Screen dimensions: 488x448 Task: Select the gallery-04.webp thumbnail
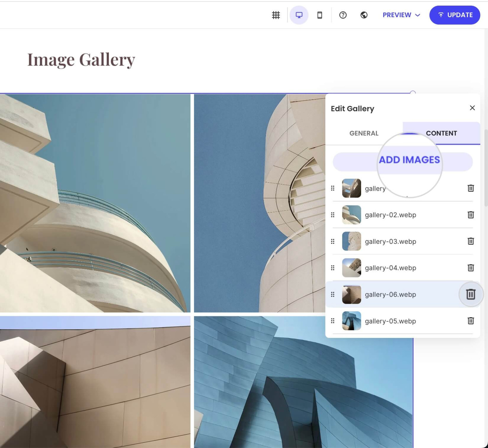[351, 268]
